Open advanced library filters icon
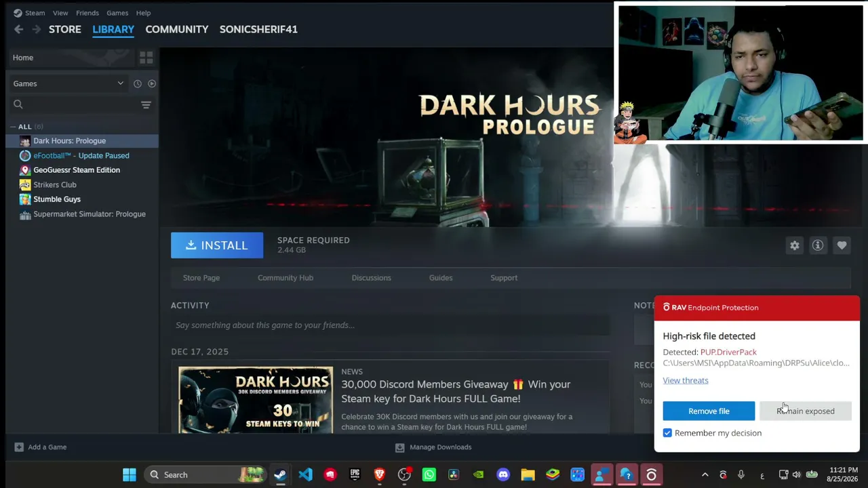The width and height of the screenshot is (868, 488). point(146,104)
